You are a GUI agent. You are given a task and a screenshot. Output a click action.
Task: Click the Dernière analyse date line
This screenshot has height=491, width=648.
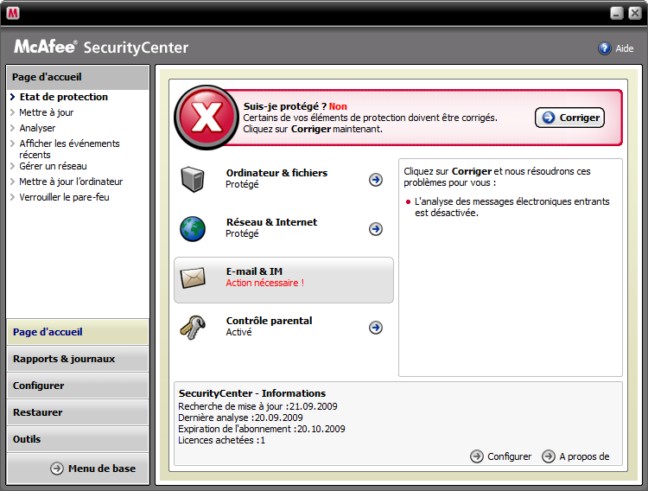pyautogui.click(x=241, y=417)
